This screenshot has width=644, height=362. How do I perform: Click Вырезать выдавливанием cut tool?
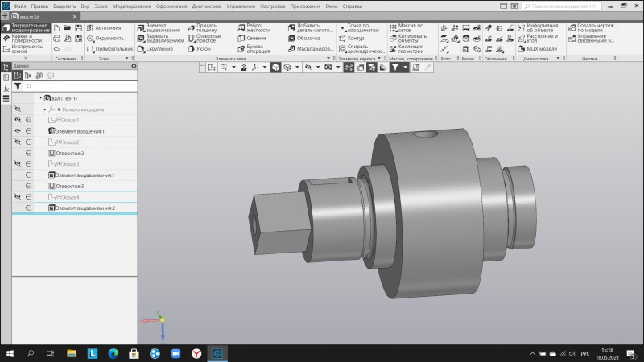click(x=160, y=38)
